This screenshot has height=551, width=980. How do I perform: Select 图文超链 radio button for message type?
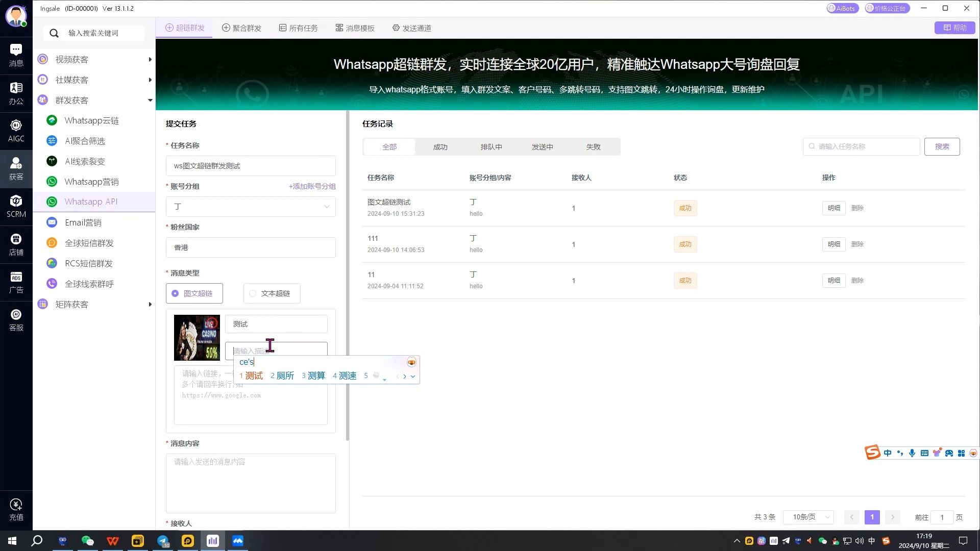pos(176,294)
